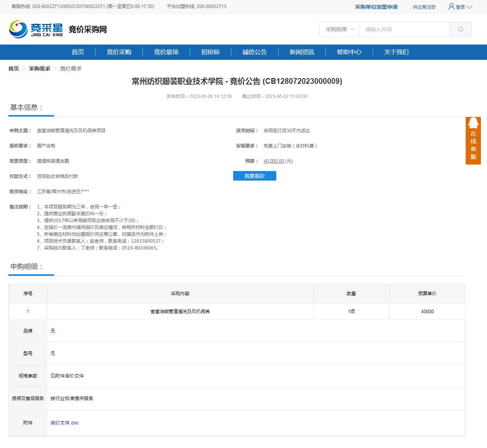Click the 采购需求 breadcrumb link
This screenshot has height=448, width=487.
(40, 69)
